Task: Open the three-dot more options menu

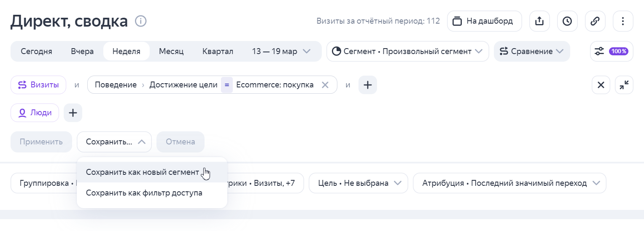Action: tap(623, 21)
